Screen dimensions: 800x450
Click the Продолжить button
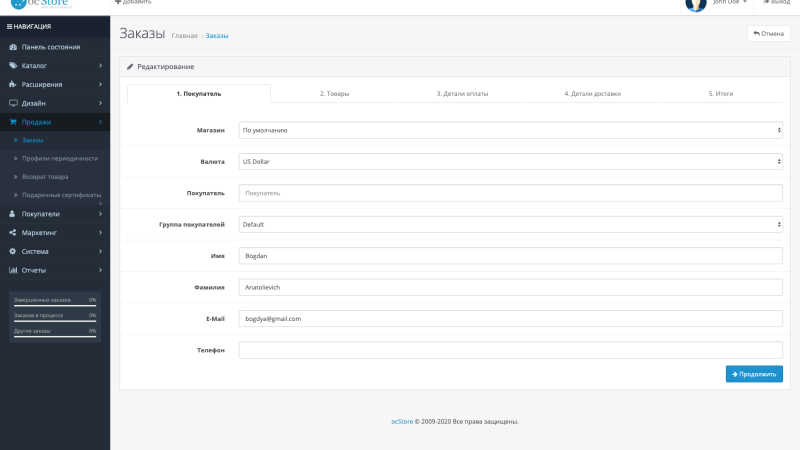[x=754, y=374]
